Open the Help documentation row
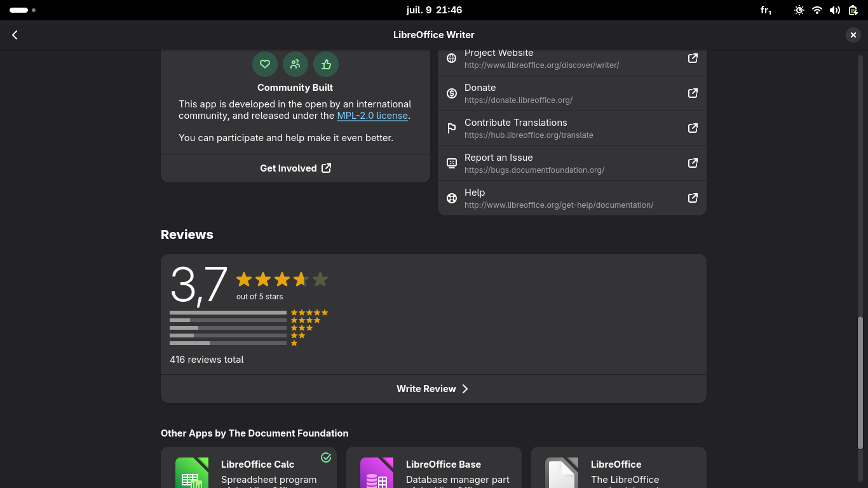Image resolution: width=868 pixels, height=488 pixels. (x=572, y=198)
